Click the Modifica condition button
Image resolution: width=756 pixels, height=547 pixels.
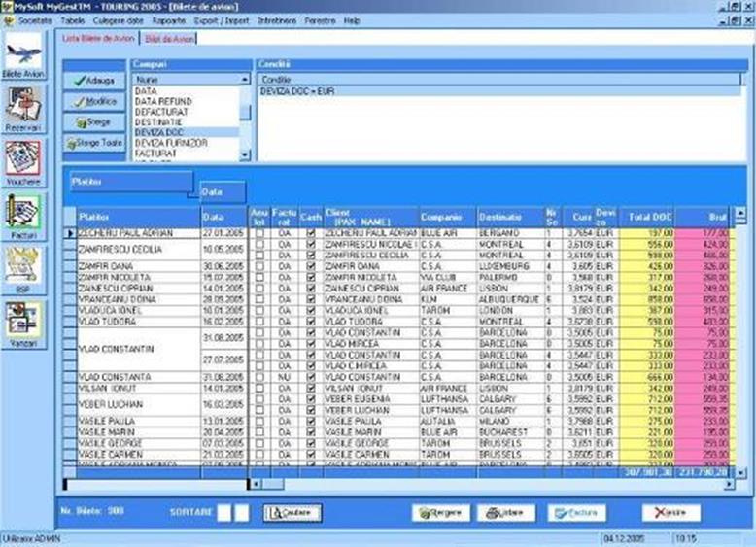click(94, 101)
